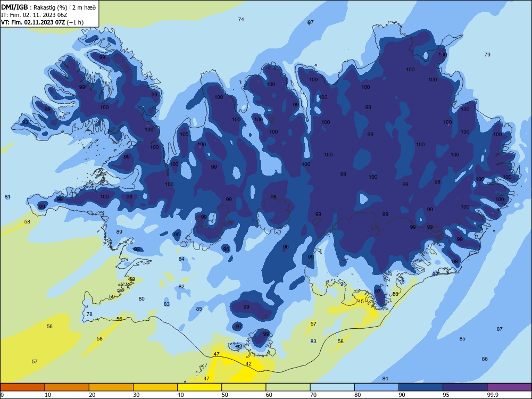Click the legend tick label '80'

coord(358,395)
